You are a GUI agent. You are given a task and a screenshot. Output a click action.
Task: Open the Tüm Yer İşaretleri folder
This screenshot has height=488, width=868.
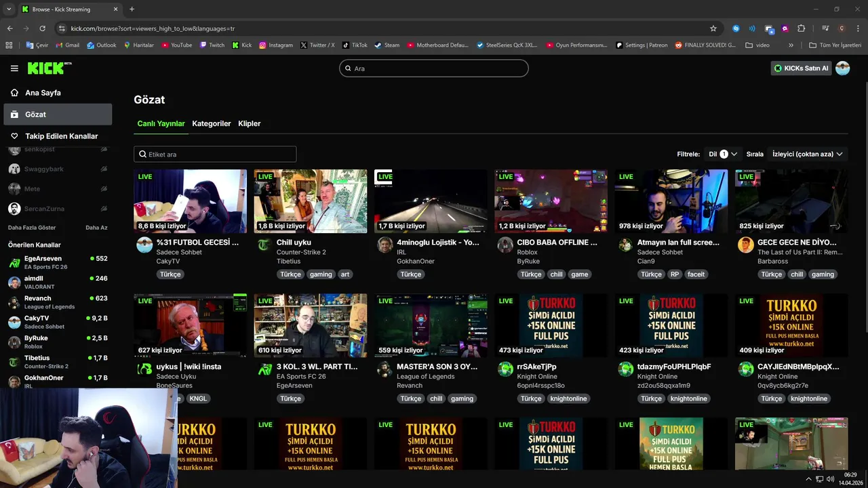tap(835, 45)
